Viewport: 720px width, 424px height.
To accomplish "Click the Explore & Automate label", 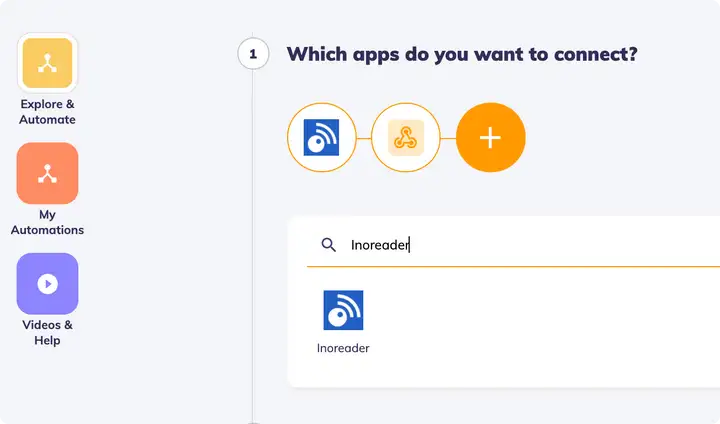I will [x=47, y=112].
